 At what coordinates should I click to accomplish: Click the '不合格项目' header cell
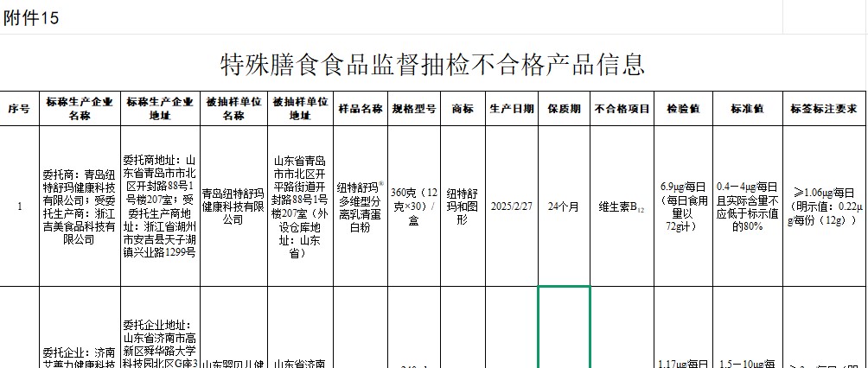pos(622,109)
